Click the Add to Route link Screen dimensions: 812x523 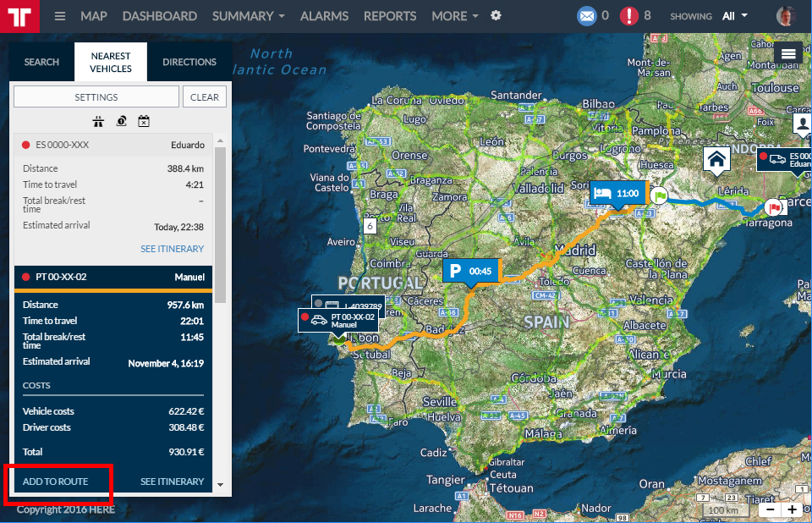[x=55, y=482]
